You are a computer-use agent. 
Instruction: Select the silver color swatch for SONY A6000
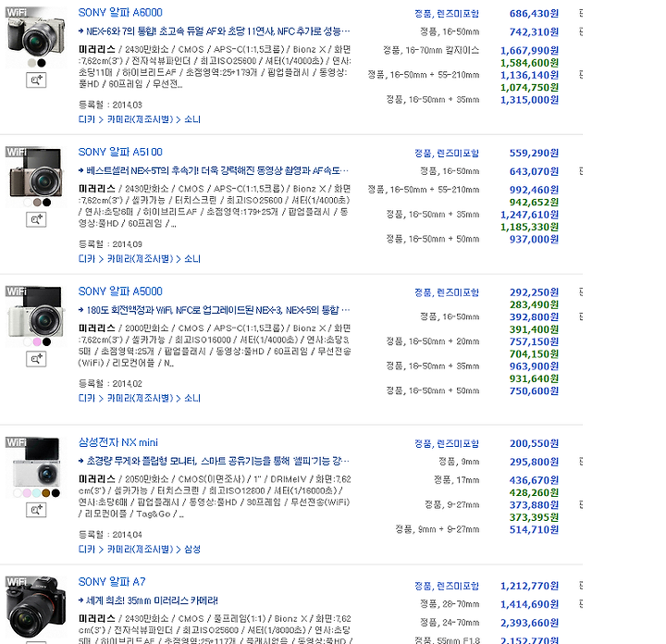click(31, 63)
